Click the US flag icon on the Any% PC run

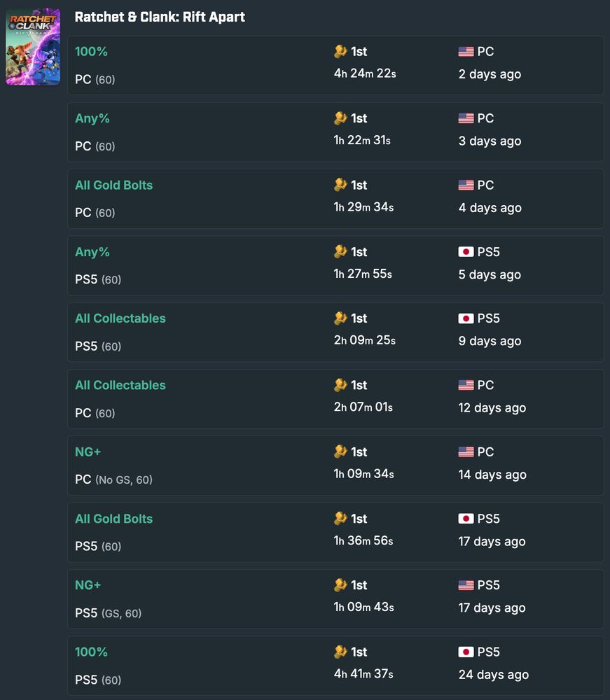click(x=466, y=118)
